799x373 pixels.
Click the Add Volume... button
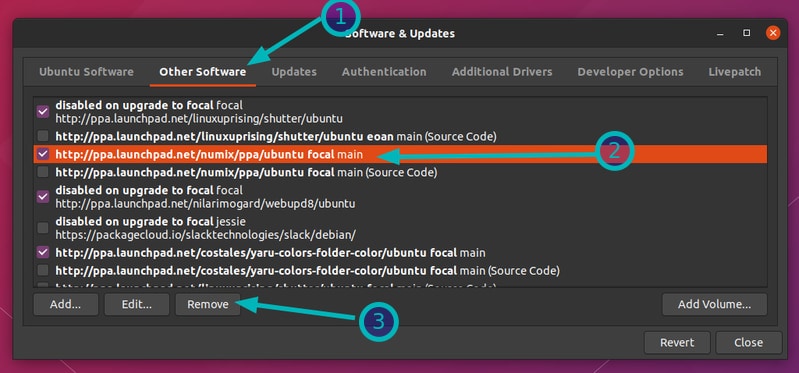coord(714,304)
